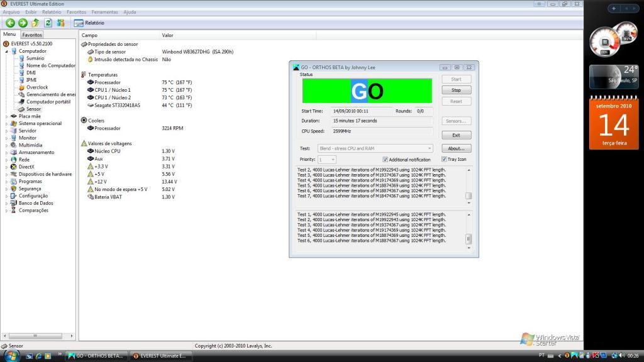Click the Refresh icon in EVEREST toolbar
Screen dimensions: 644x362
[x=48, y=23]
